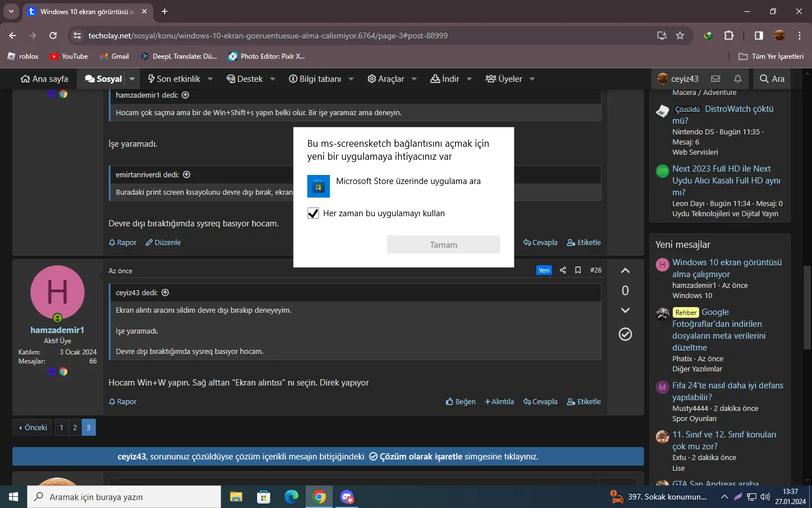The image size is (812, 508).
Task: Click Beğen on hamzademir1's post
Action: 461,402
